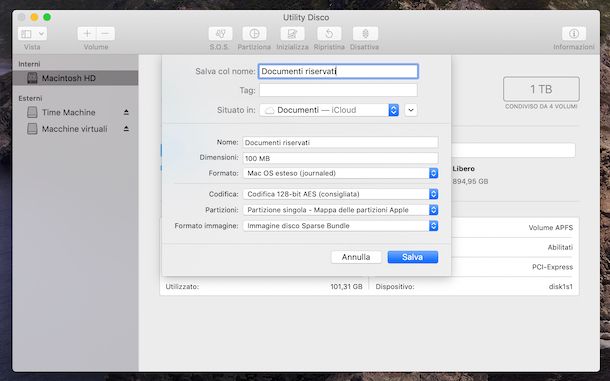This screenshot has height=381, width=610.
Task: Click the Nome text field
Action: pos(340,142)
